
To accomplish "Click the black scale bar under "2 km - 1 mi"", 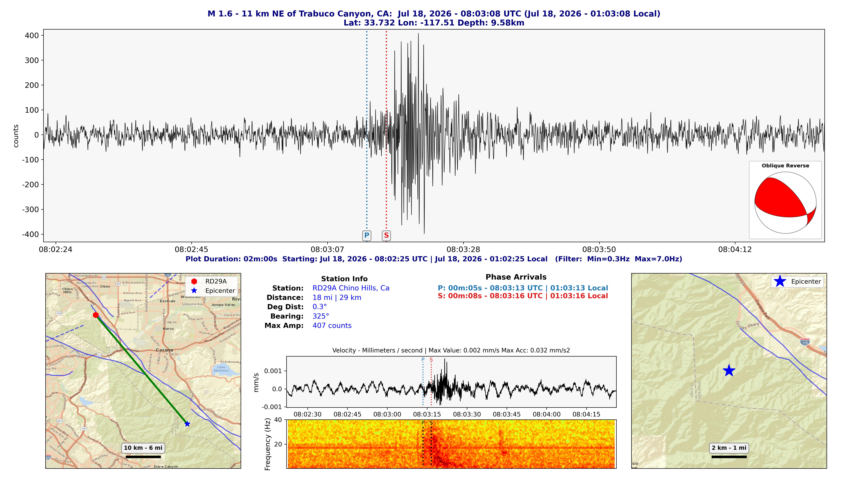I will tap(729, 457).
